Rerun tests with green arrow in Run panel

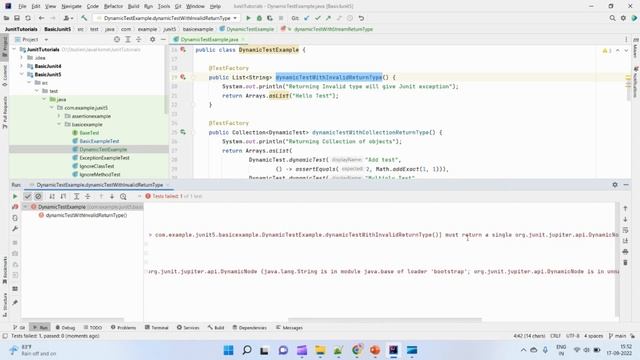point(15,196)
